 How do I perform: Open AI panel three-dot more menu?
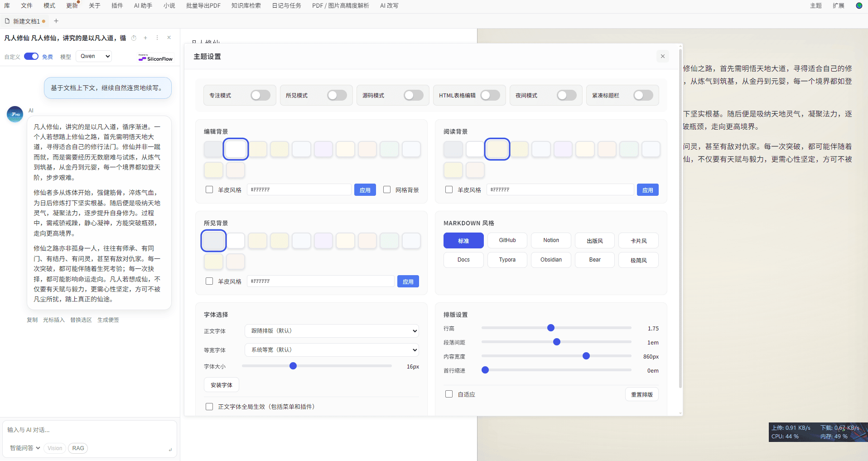(x=157, y=38)
